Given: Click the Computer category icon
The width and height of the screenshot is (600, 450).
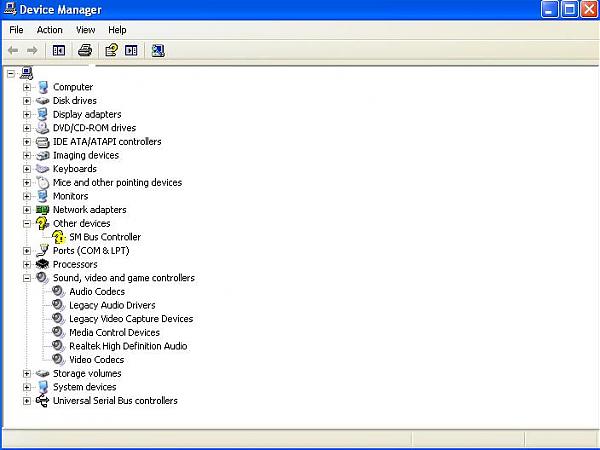Looking at the screenshot, I should tap(42, 87).
